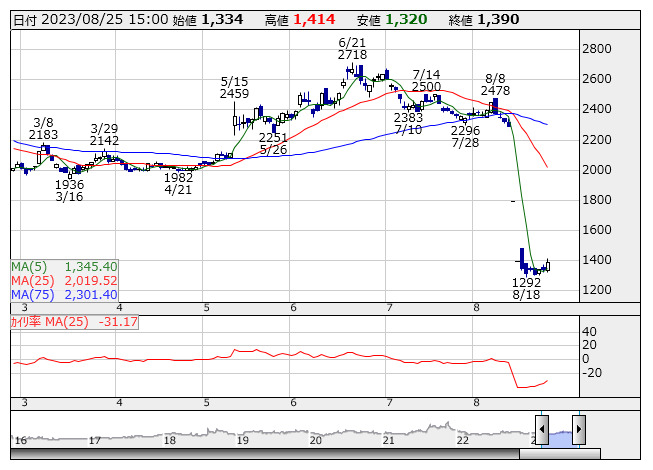Click the 3/16 1936 low annotation
This screenshot has width=653, height=470.
click(70, 191)
